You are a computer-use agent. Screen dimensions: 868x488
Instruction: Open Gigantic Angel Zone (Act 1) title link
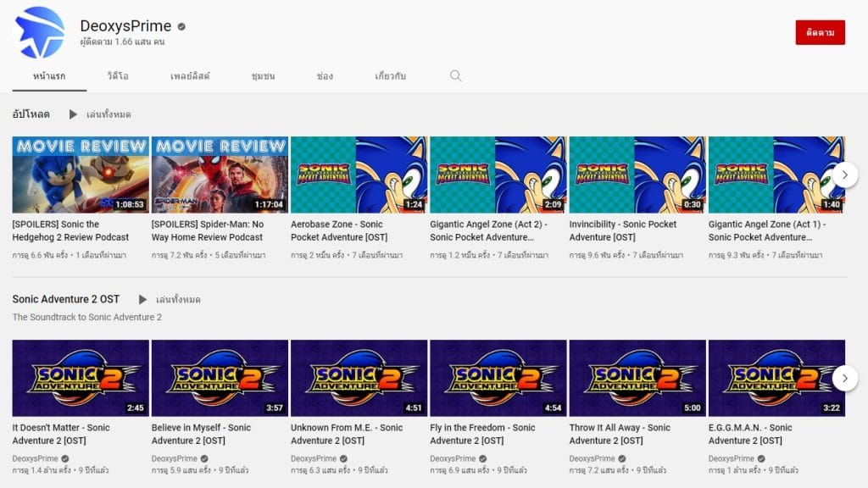[x=767, y=230]
